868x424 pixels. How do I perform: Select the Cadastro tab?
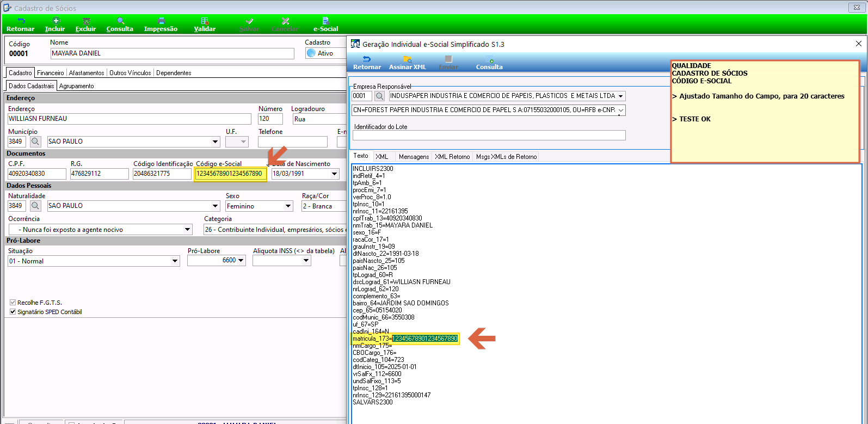pyautogui.click(x=20, y=72)
